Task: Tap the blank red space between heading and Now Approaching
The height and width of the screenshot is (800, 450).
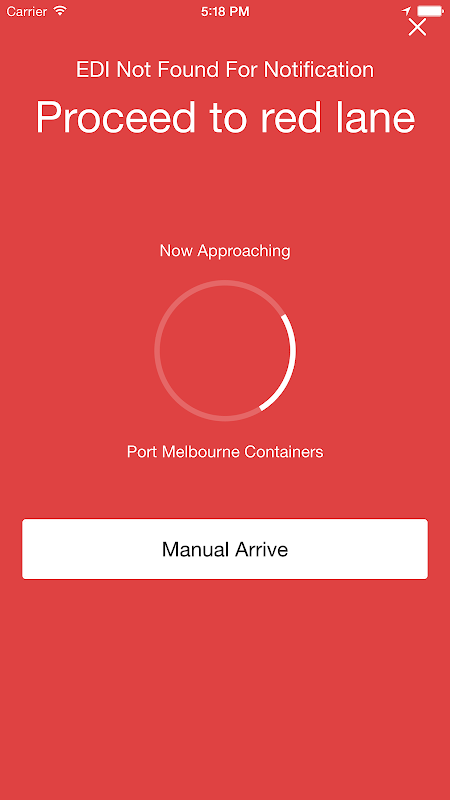Action: tap(225, 189)
